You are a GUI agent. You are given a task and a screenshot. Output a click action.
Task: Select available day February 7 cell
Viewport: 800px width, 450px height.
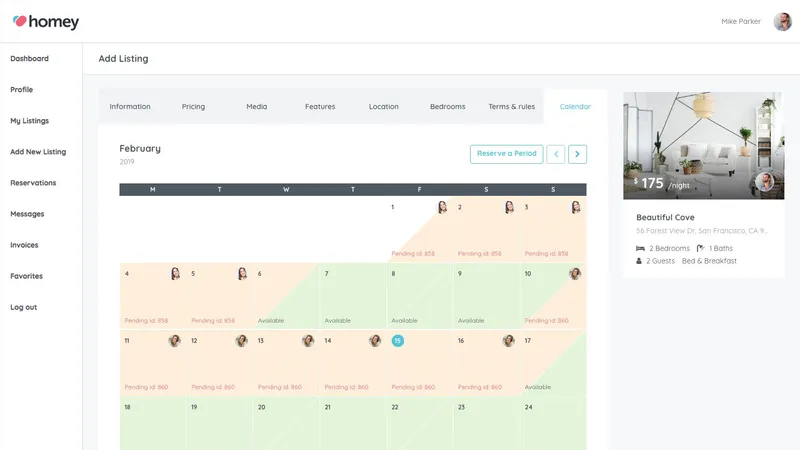coord(353,296)
